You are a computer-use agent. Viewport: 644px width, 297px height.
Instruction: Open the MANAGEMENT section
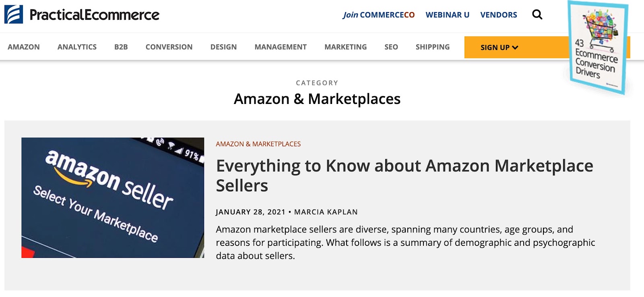point(281,47)
